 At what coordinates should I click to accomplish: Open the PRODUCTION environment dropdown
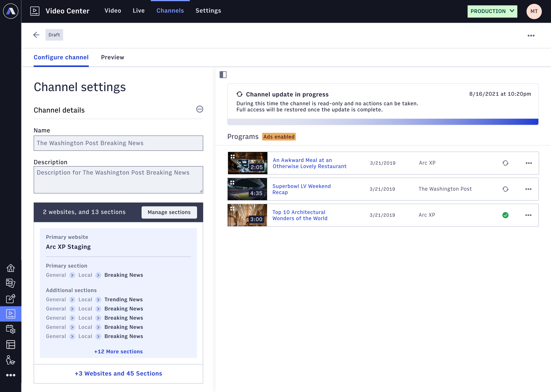(492, 11)
